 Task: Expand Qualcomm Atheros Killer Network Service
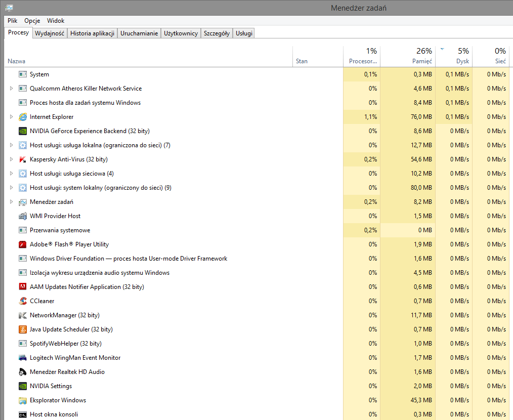coord(11,89)
